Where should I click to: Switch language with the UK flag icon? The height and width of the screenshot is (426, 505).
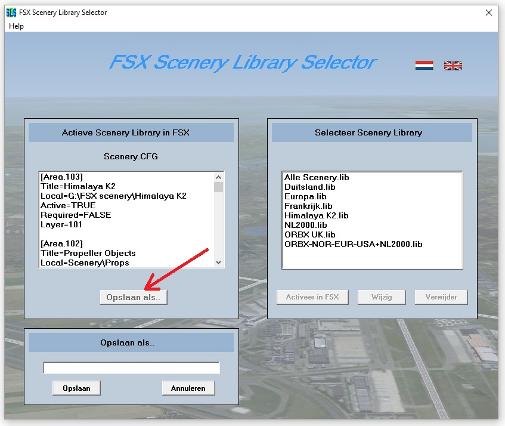(x=453, y=65)
